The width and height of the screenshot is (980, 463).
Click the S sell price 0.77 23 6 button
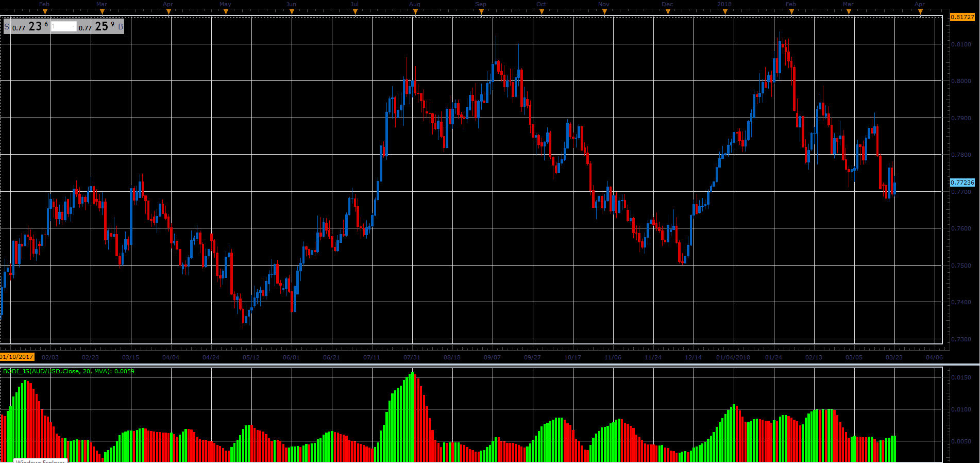(27, 26)
